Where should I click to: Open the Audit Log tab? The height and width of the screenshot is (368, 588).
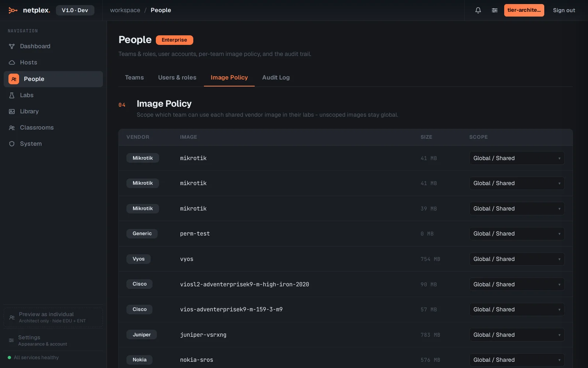pyautogui.click(x=276, y=78)
